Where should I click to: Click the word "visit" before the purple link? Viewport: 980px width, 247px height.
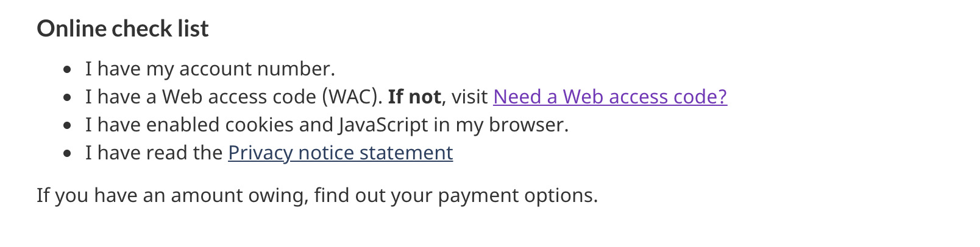(469, 97)
